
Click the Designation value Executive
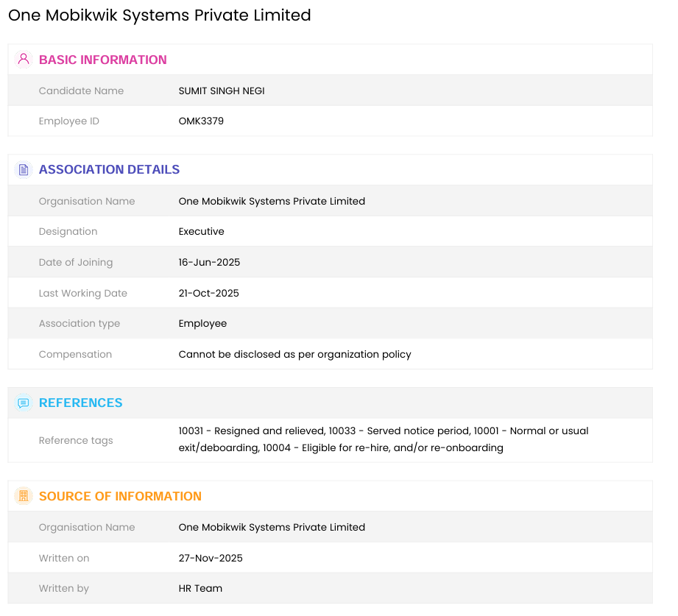201,231
